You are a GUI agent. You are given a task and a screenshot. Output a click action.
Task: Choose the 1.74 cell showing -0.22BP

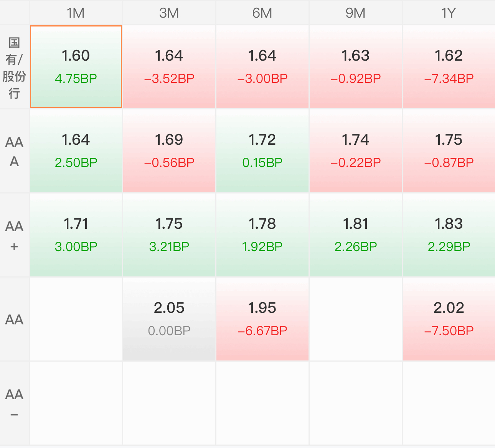(x=356, y=151)
